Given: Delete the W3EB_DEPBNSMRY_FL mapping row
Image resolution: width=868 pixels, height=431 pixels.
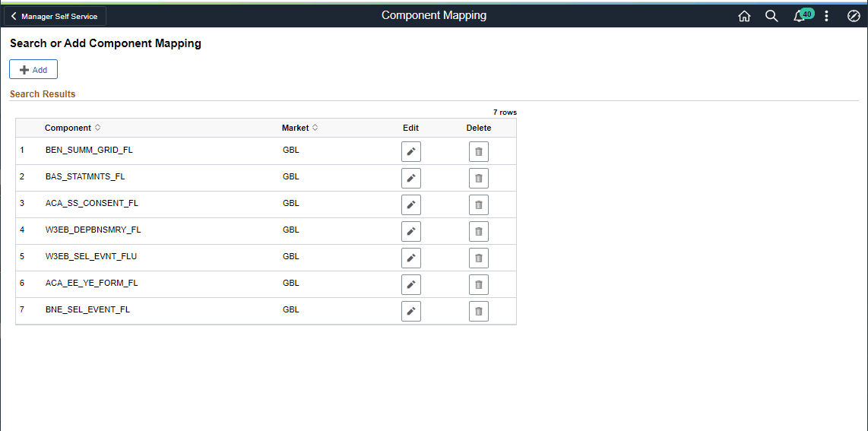Looking at the screenshot, I should tap(479, 231).
